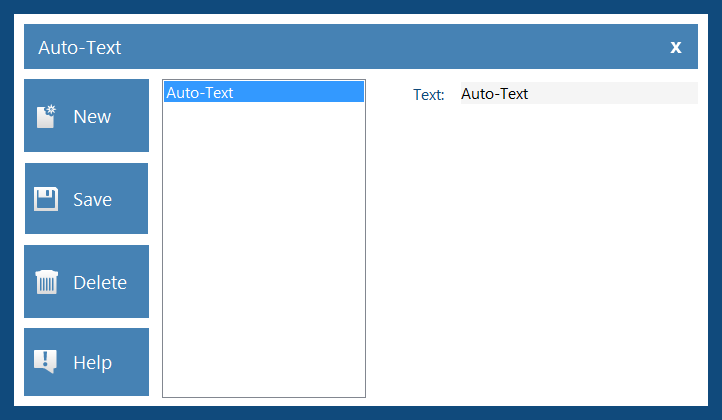Store the current auto-text entry
The width and height of the screenshot is (722, 420).
point(87,198)
